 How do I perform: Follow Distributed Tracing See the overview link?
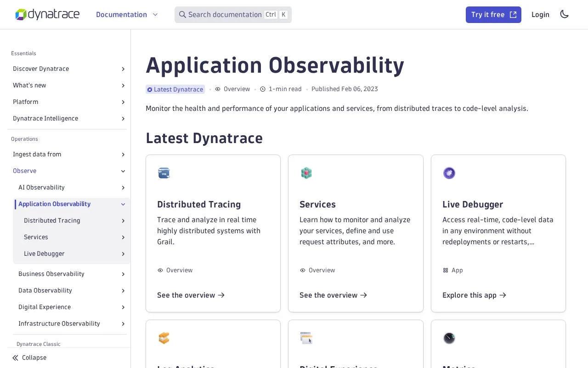coord(191,295)
